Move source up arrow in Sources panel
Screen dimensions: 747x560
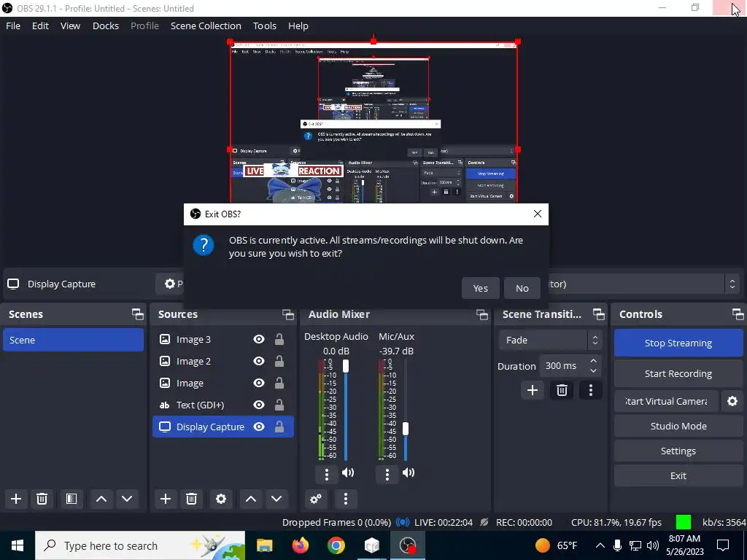point(251,499)
